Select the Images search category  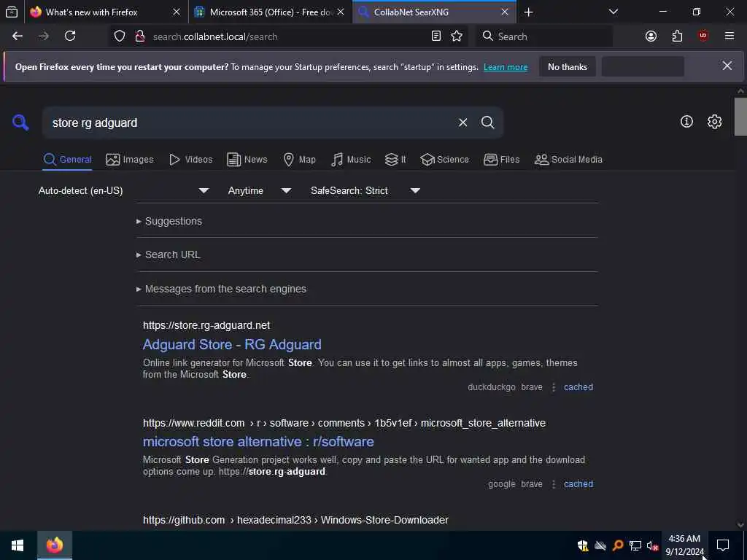point(130,160)
